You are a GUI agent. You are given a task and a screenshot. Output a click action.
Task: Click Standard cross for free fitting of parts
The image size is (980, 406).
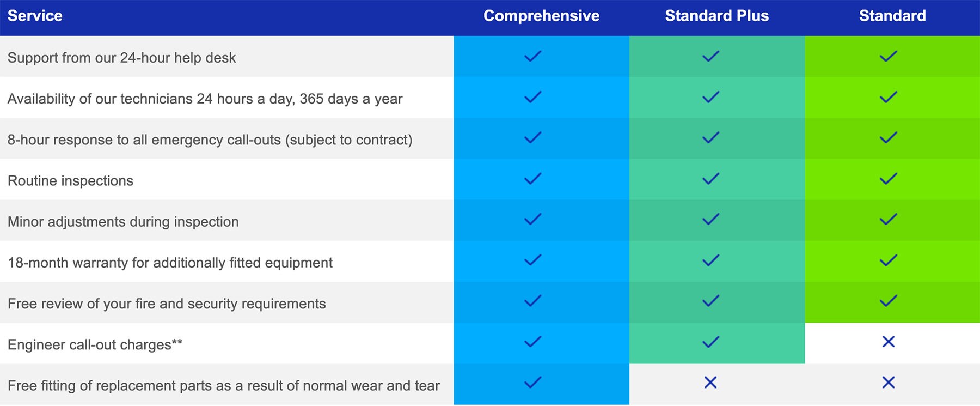[x=888, y=383]
